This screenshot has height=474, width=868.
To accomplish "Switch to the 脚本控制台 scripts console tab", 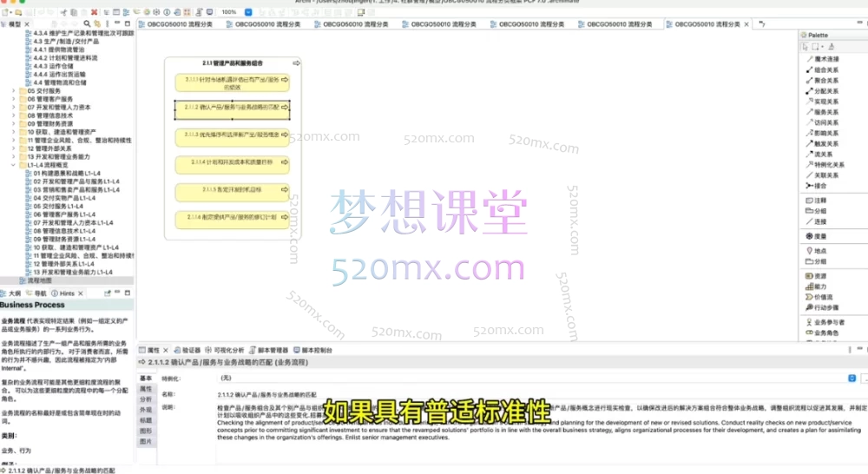I will point(312,351).
